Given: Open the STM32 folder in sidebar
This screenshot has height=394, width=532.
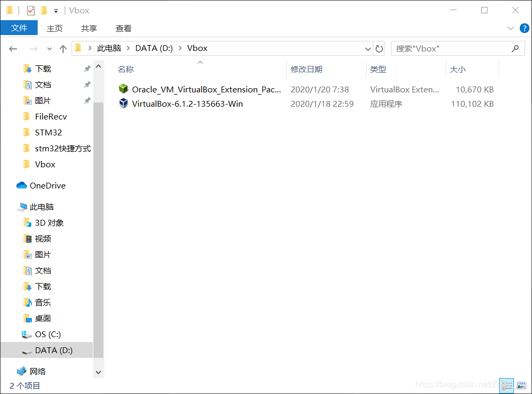Looking at the screenshot, I should tap(48, 132).
